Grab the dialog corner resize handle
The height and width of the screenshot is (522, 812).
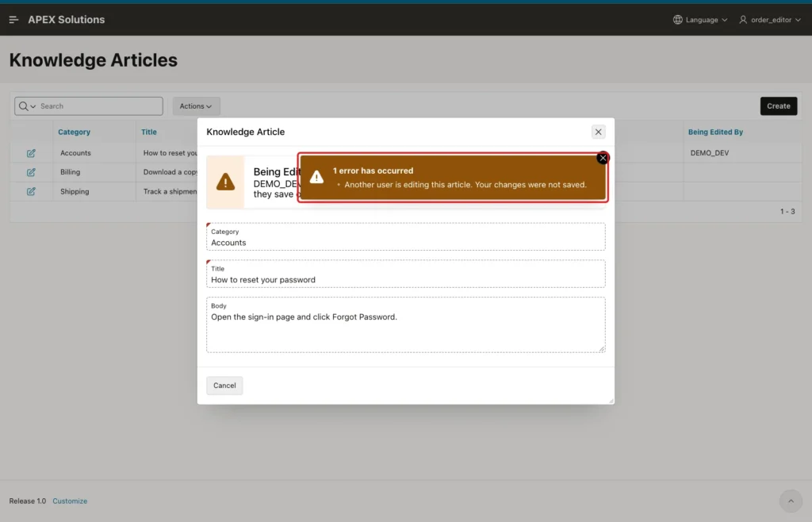point(611,401)
